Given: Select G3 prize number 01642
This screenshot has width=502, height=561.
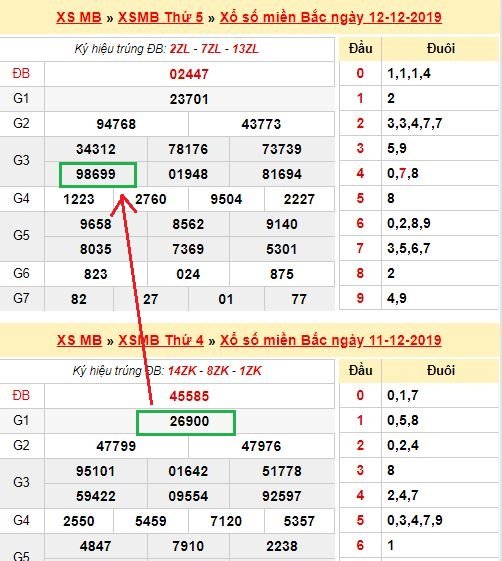Looking at the screenshot, I should tap(188, 471).
